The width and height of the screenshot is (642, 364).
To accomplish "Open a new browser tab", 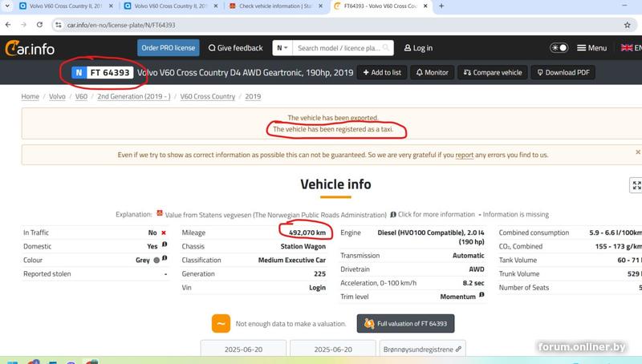I will point(441,6).
